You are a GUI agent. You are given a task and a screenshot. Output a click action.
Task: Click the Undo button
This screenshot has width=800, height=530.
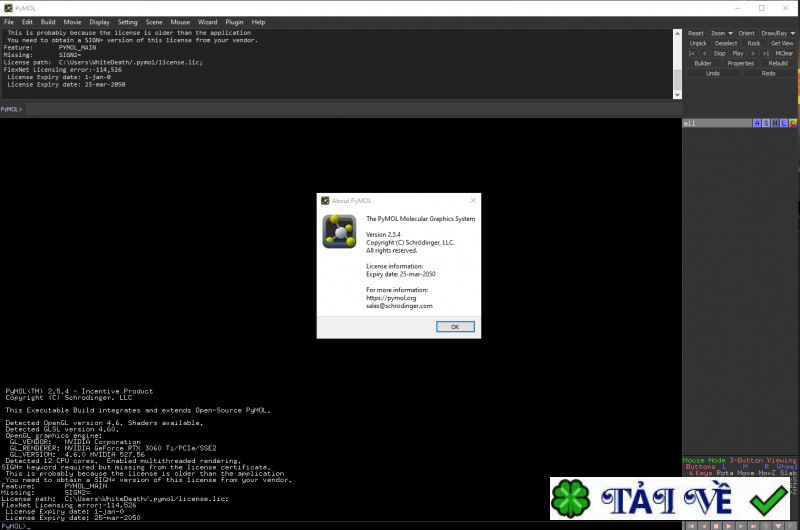(713, 73)
